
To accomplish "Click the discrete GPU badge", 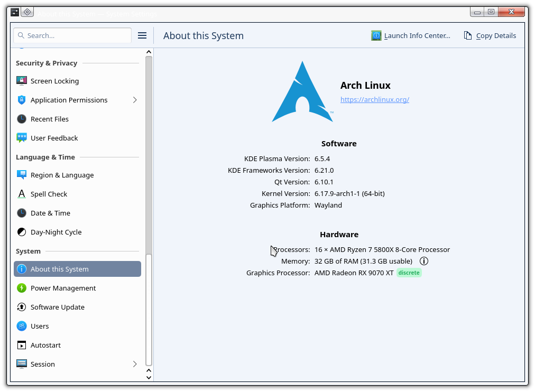I will pos(409,273).
